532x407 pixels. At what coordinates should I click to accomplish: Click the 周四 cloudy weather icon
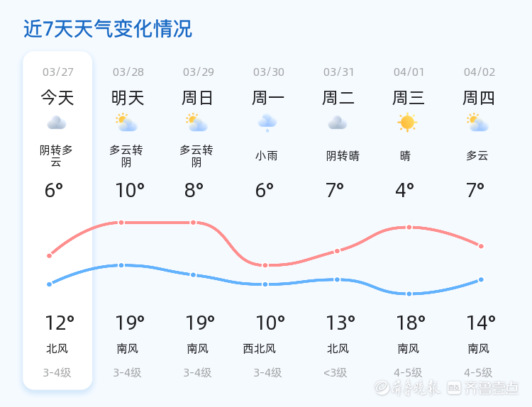pyautogui.click(x=477, y=123)
